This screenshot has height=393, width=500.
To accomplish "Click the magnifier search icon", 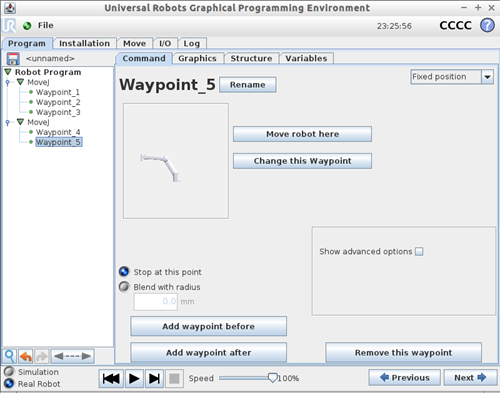I will 10,356.
